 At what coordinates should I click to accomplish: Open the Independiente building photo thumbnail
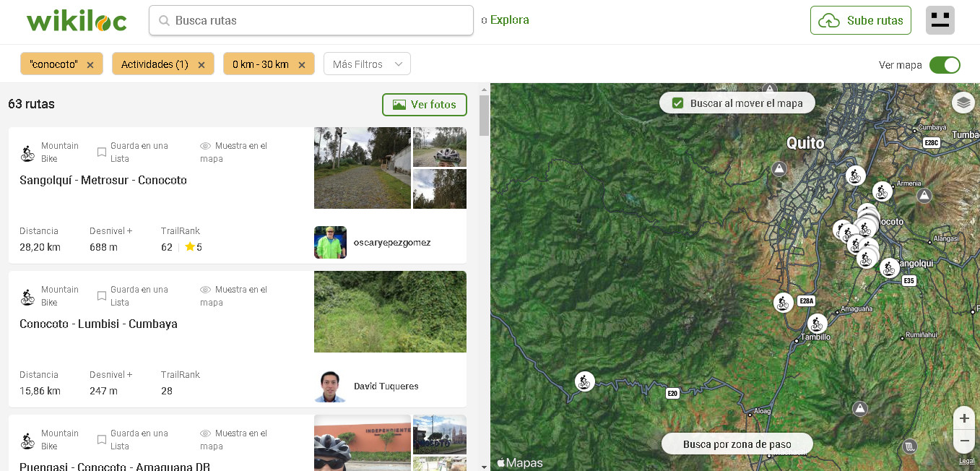coord(363,443)
